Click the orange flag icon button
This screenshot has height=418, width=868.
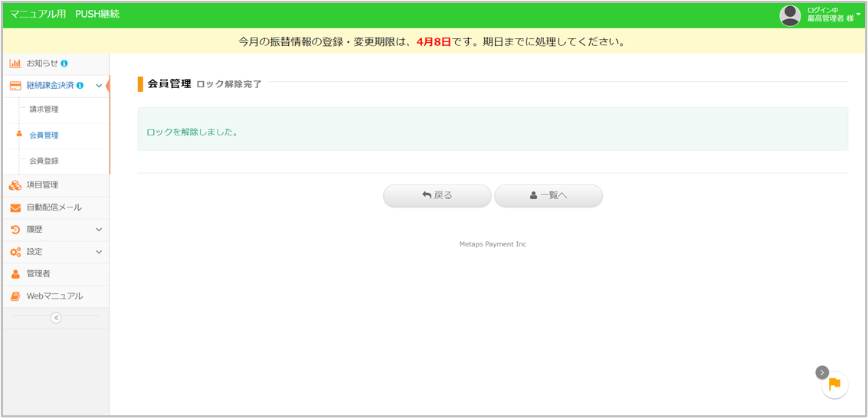[x=834, y=384]
